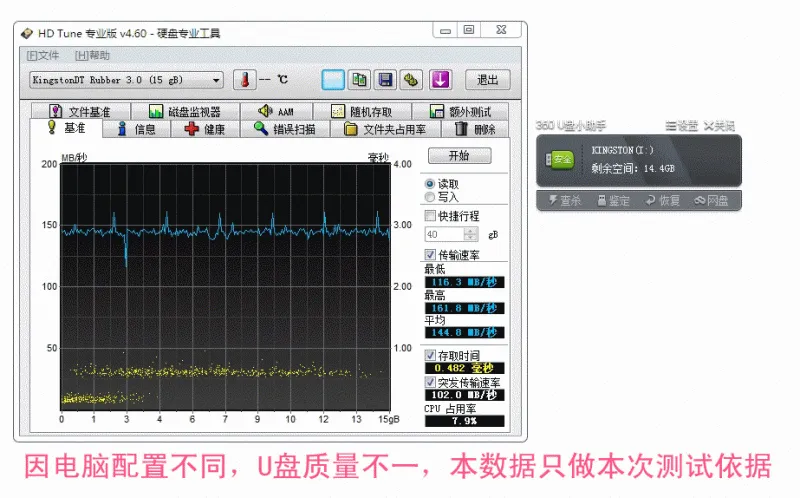The height and width of the screenshot is (498, 800).
Task: Select the 基准 benchmark tab
Action: tap(66, 128)
